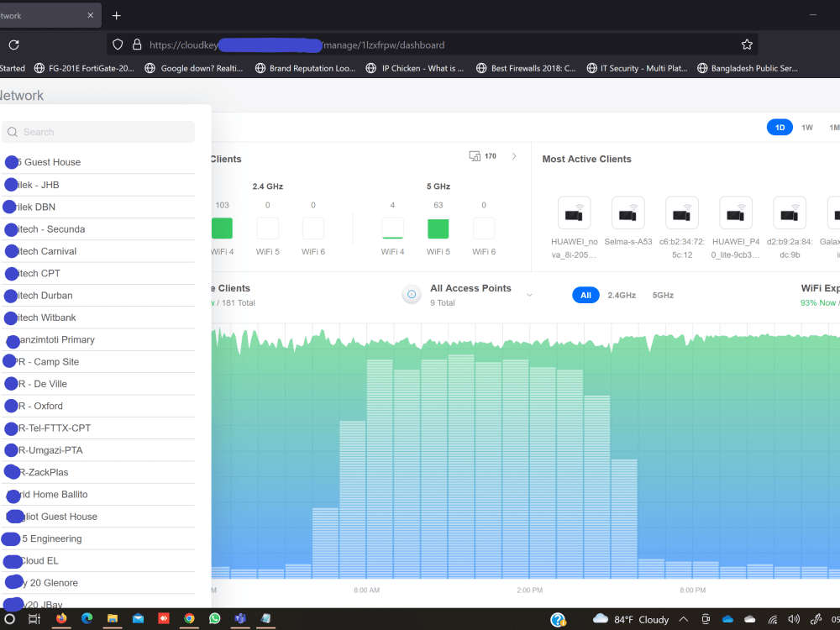This screenshot has width=840, height=630.
Task: Select the DBN site
Action: point(98,207)
